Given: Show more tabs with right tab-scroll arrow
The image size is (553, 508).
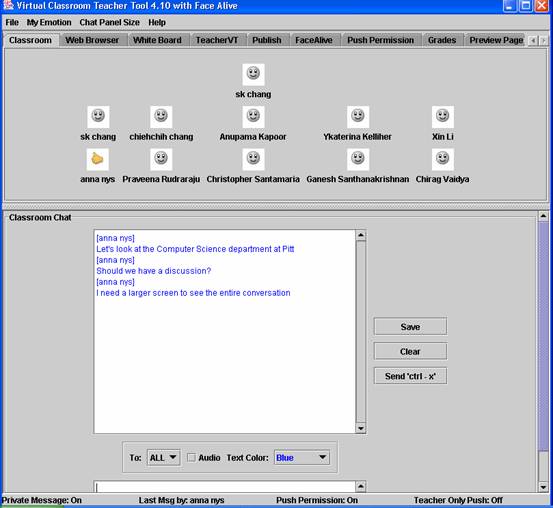Looking at the screenshot, I should [543, 41].
